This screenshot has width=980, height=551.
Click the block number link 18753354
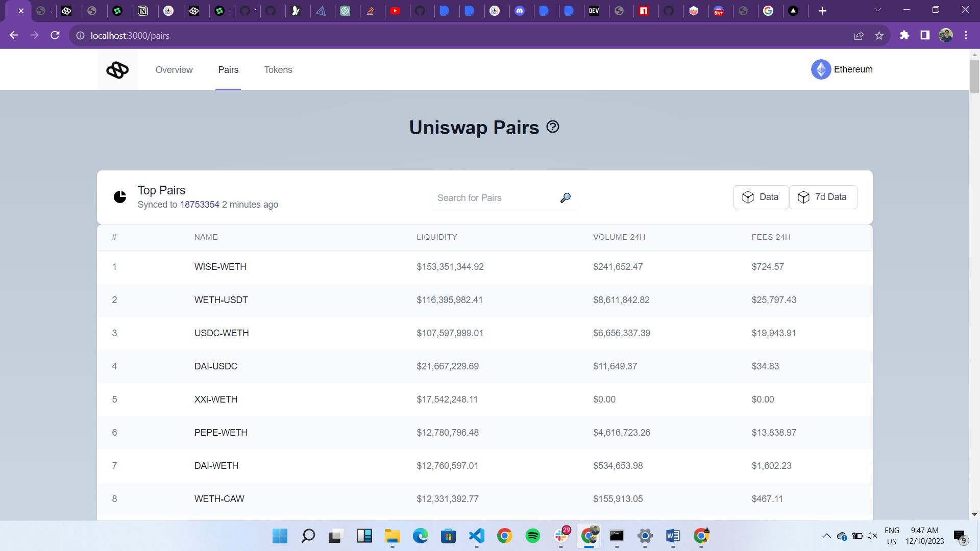(199, 205)
